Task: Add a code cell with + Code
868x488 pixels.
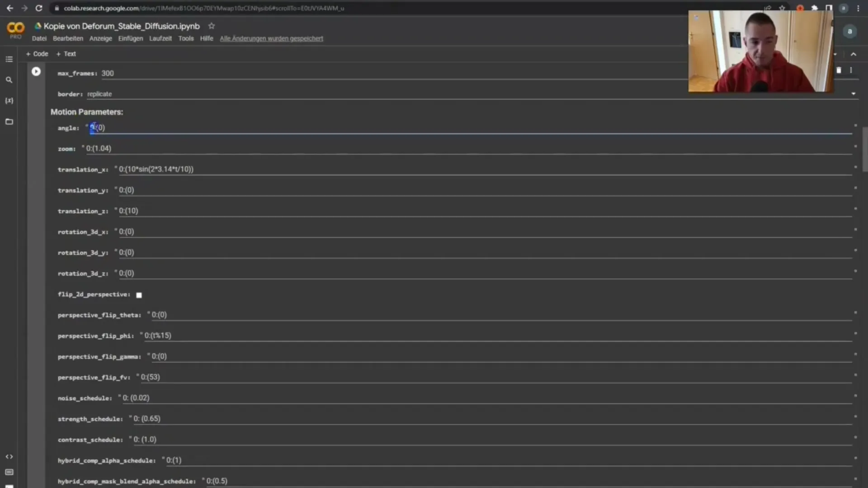Action: pyautogui.click(x=37, y=54)
